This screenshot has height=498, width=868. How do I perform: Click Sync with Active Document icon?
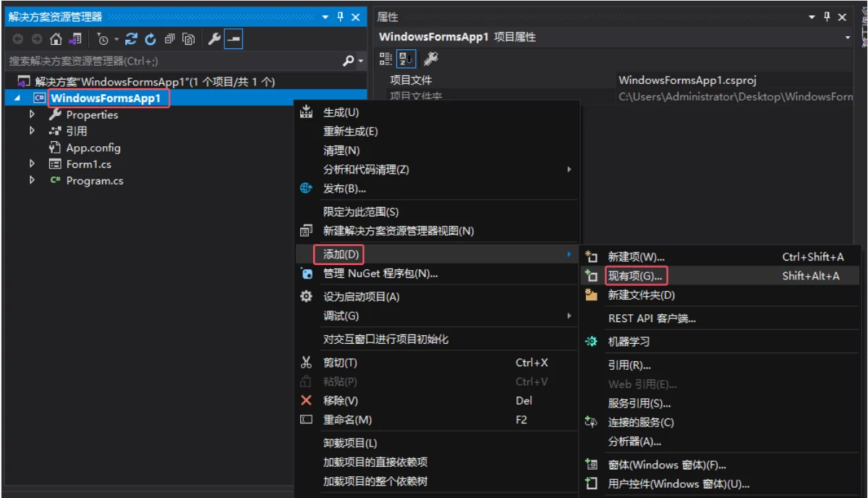[x=132, y=38]
